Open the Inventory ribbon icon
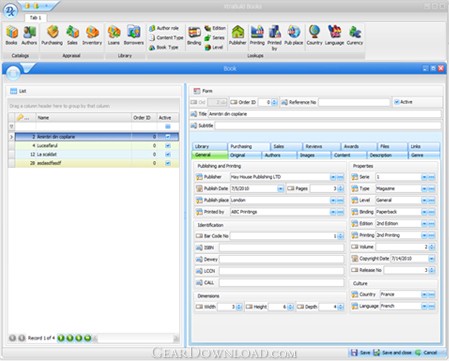The width and height of the screenshot is (449, 361). (x=92, y=36)
